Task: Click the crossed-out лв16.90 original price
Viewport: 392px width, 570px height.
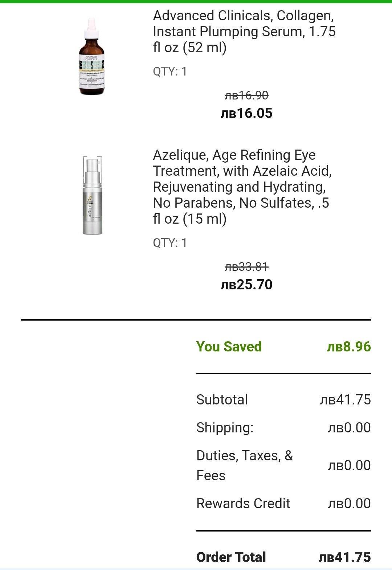Action: coord(246,95)
